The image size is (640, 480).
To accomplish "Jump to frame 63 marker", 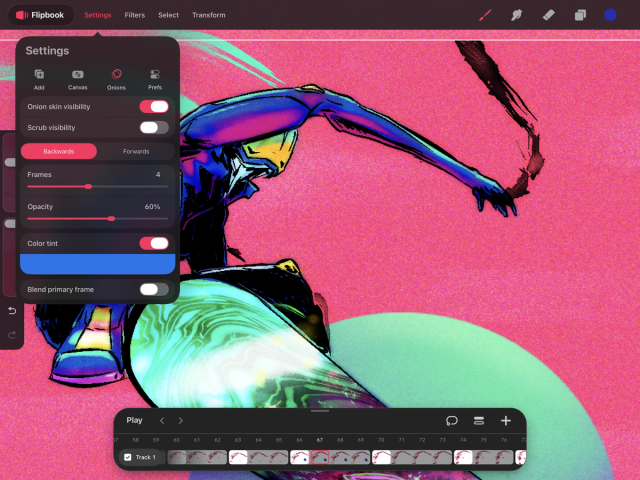I will [x=238, y=440].
